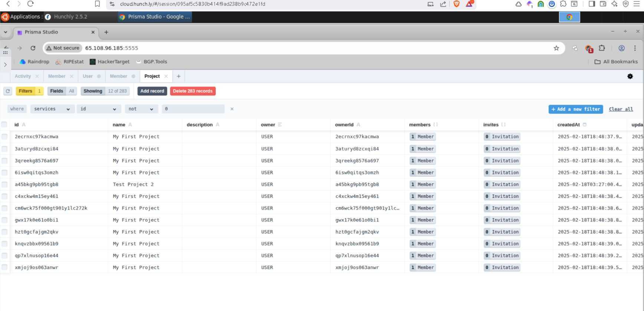The width and height of the screenshot is (644, 311).
Task: Open the 'not' operator dropdown
Action: (141, 109)
